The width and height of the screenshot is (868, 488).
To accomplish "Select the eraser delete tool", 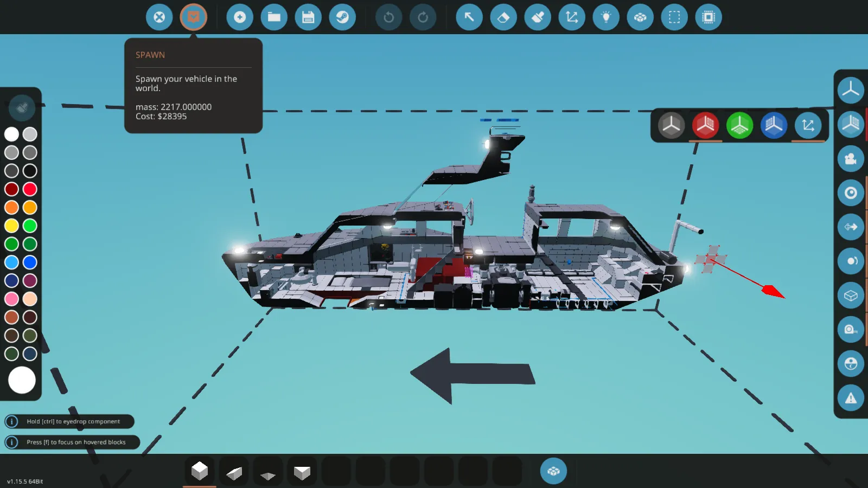I will [503, 17].
